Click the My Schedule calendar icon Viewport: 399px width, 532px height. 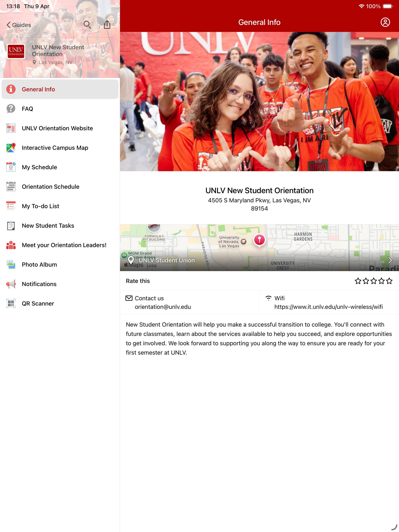[11, 167]
